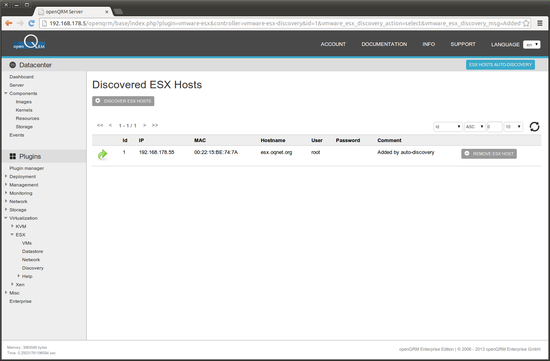Open the ACCOUNT menu
The image size is (550, 361).
(333, 44)
